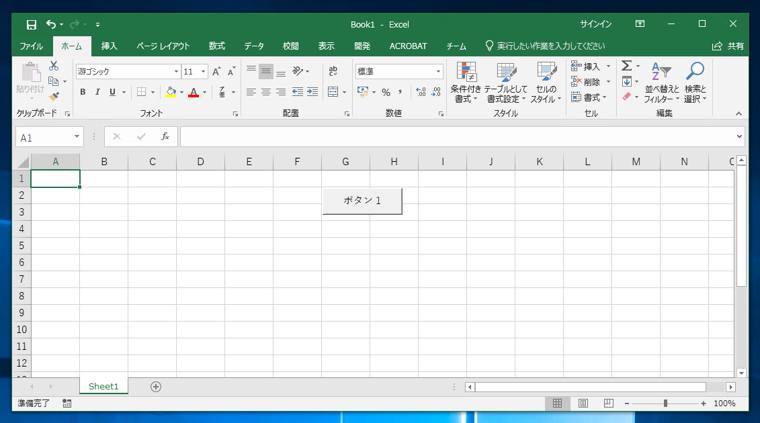Apply red font color
This screenshot has height=423, width=760.
pos(193,92)
